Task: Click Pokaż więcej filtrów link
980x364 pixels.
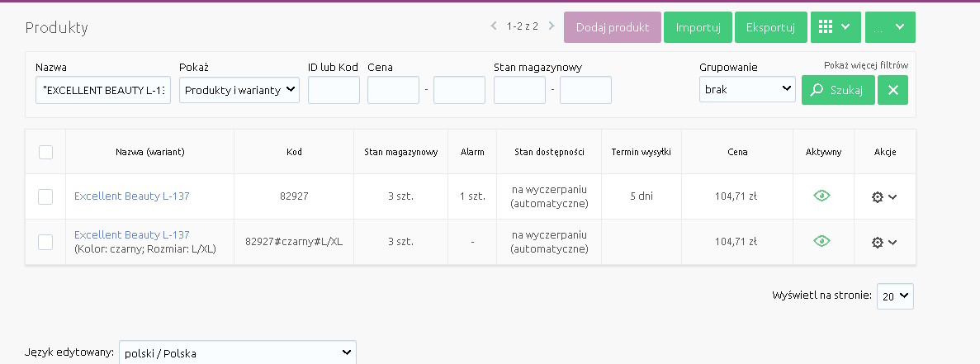Action: point(865,65)
